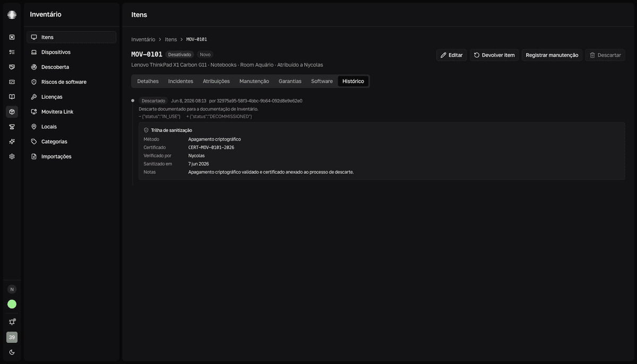Viewport: 637px width, 364px height.
Task: Click the history timeline dot marker
Action: tap(133, 100)
